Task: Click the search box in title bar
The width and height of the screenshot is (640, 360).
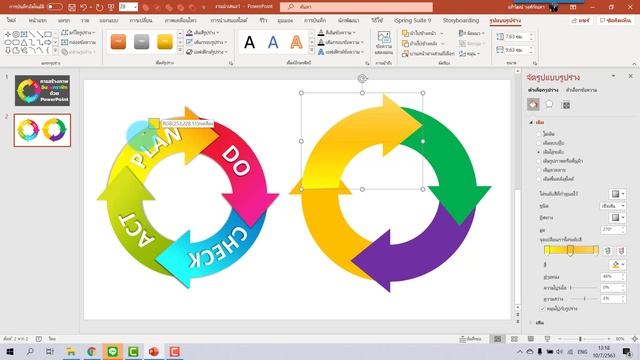Action: 356,7
